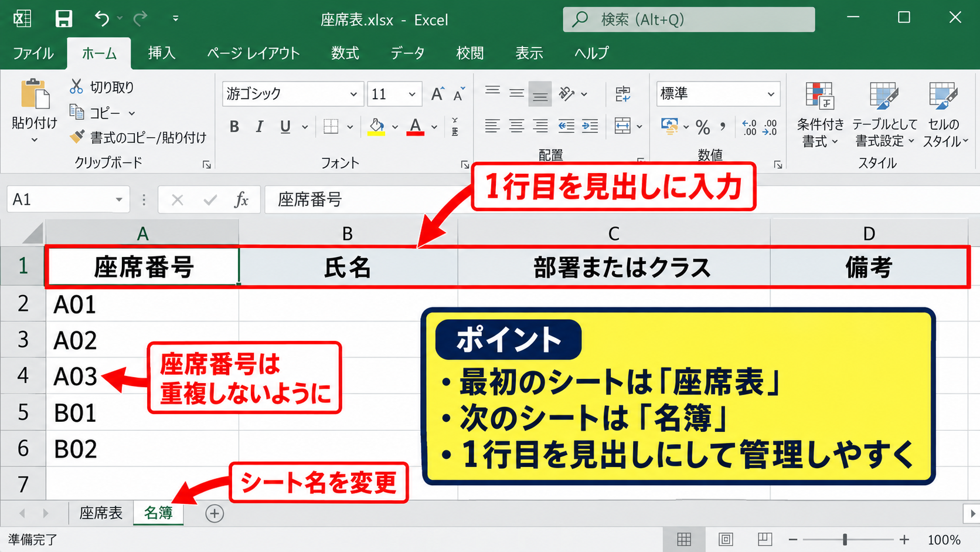Open the font size dropdown showing 11

click(x=412, y=94)
